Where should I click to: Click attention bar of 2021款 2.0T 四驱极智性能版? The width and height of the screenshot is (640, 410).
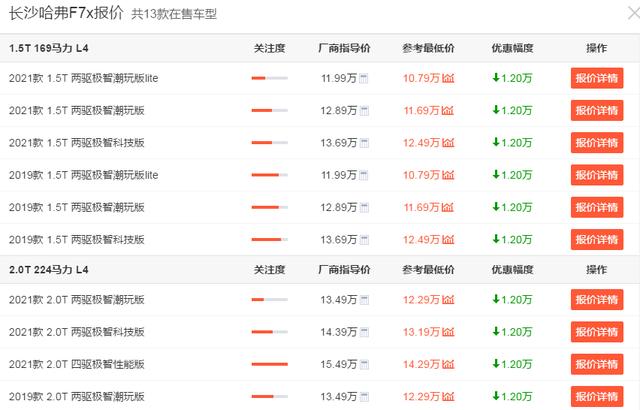[269, 364]
